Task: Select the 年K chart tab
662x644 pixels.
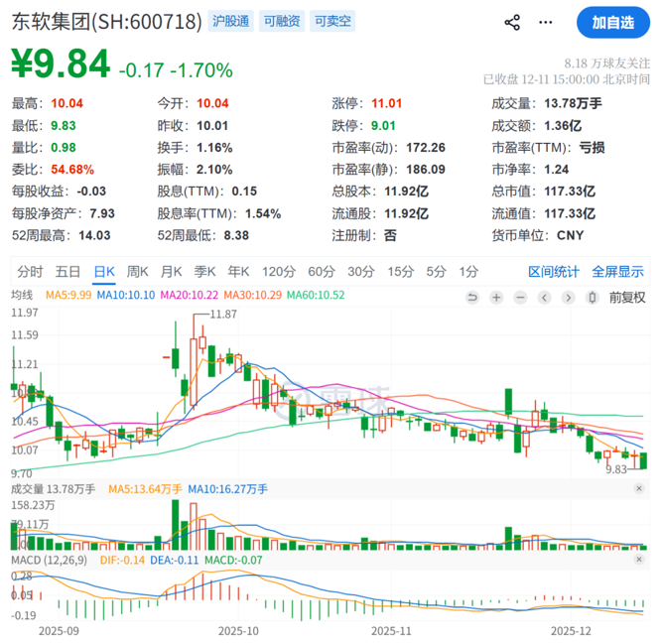Action: (x=238, y=271)
